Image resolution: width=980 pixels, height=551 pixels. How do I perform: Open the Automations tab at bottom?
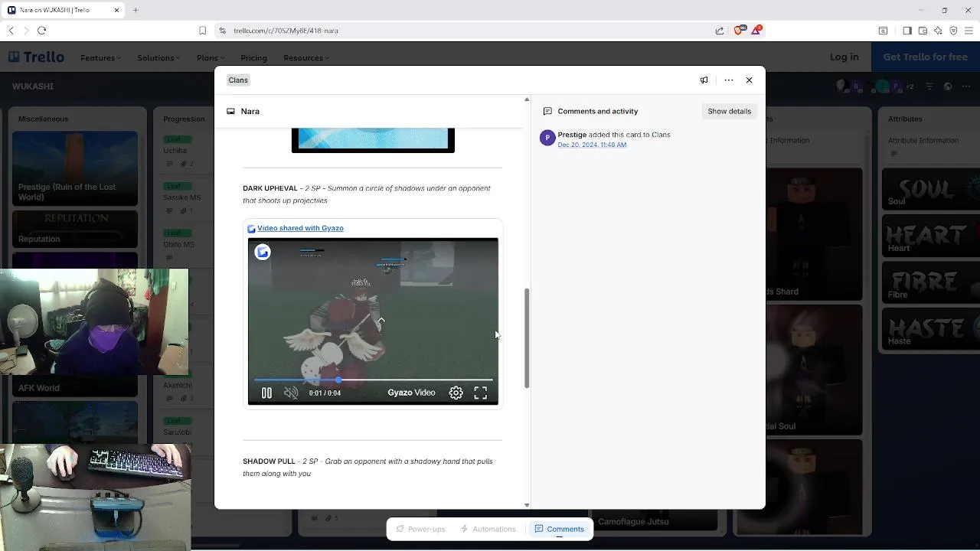[488, 529]
